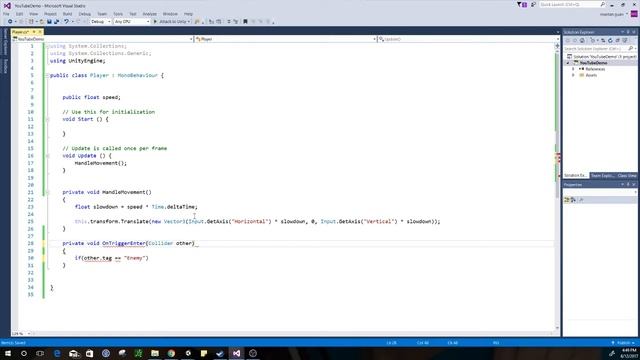Image resolution: width=640 pixels, height=360 pixels.
Task: Click the Task View taskbar icon
Action: tap(40, 353)
